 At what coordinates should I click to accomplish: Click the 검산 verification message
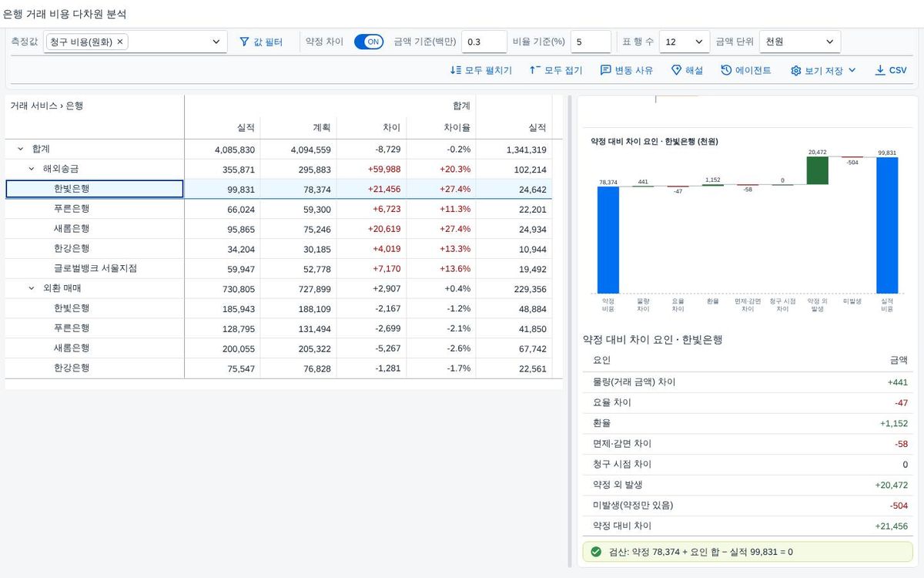click(748, 552)
